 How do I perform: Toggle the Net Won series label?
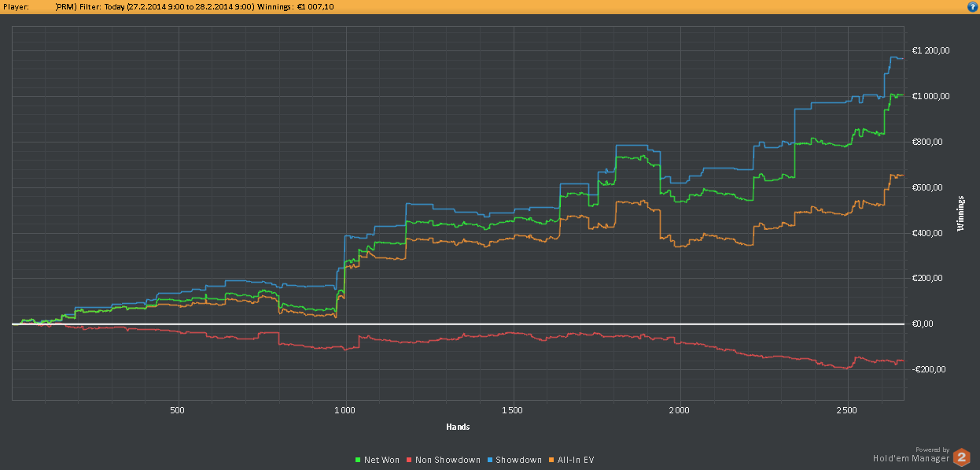[381, 460]
